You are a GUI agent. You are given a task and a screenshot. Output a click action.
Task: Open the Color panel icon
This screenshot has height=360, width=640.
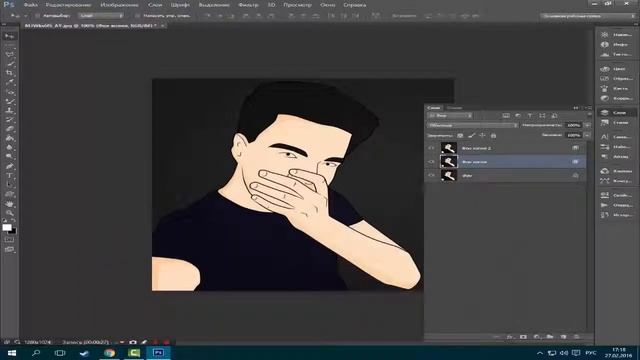click(605, 69)
